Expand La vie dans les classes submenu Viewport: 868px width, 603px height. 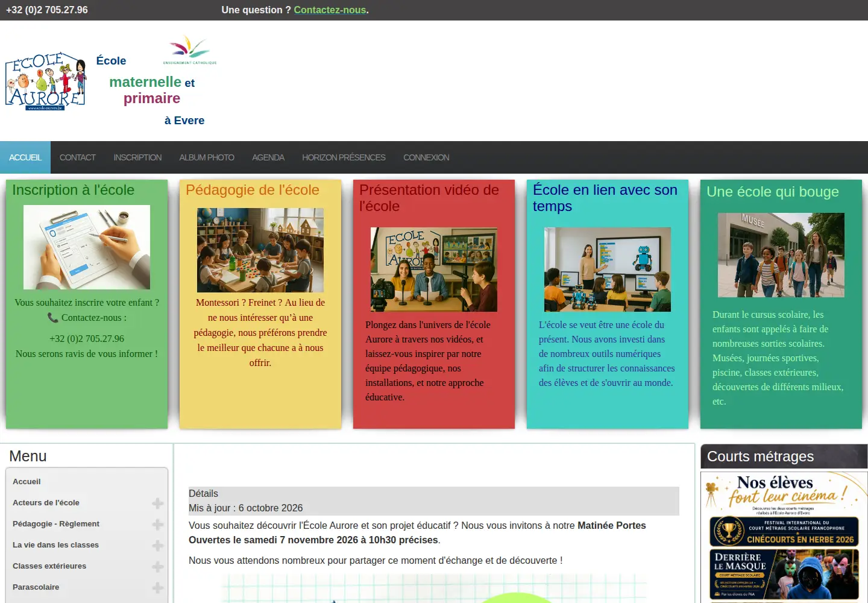click(x=158, y=545)
